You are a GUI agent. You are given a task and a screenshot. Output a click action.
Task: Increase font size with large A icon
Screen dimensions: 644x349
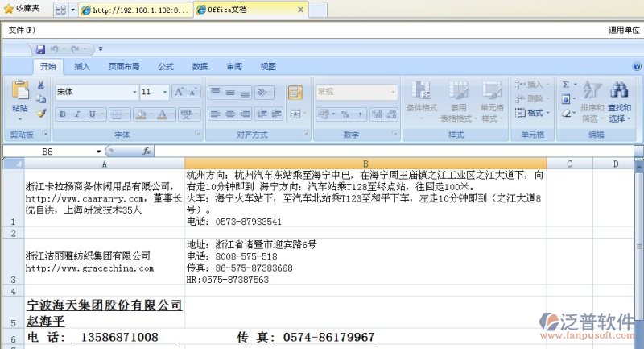pos(179,92)
